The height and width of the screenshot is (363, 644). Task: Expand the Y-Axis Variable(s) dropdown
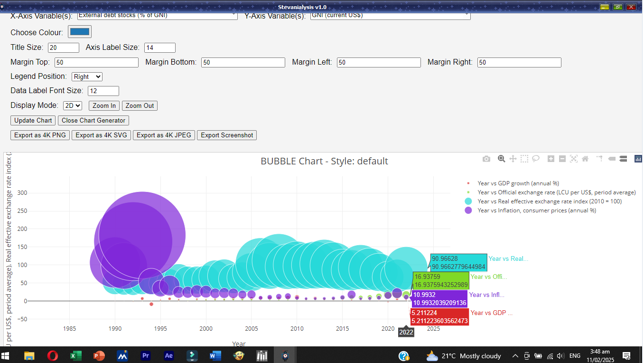pyautogui.click(x=390, y=16)
